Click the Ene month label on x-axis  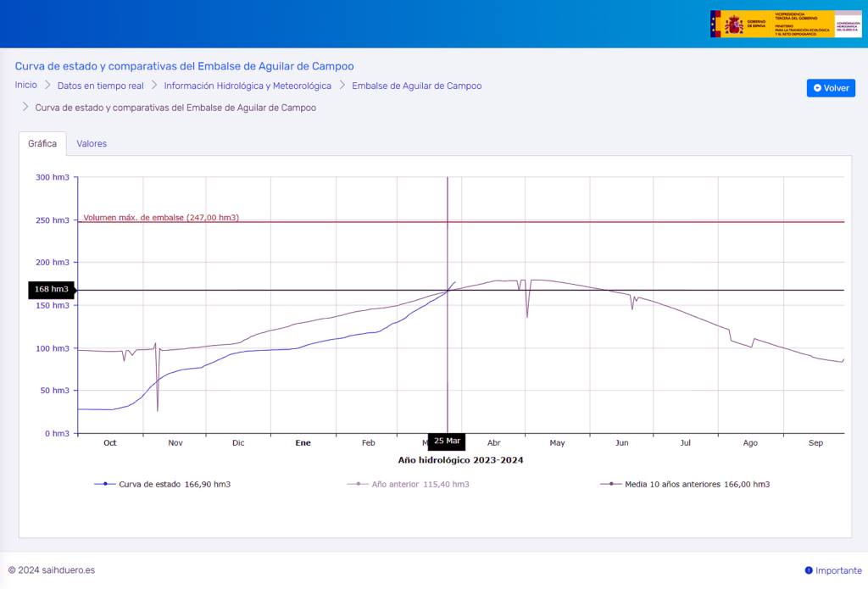coord(303,442)
